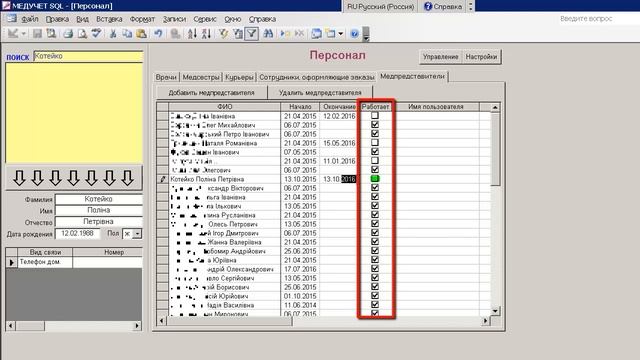Open print preview from the toolbar
Viewport: 640px width, 360px height.
[82, 33]
